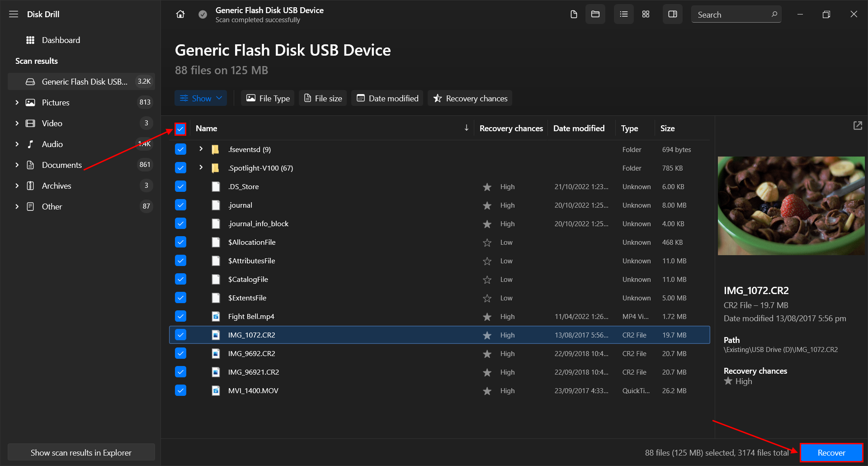Sort by Type column header
868x466 pixels.
point(629,128)
